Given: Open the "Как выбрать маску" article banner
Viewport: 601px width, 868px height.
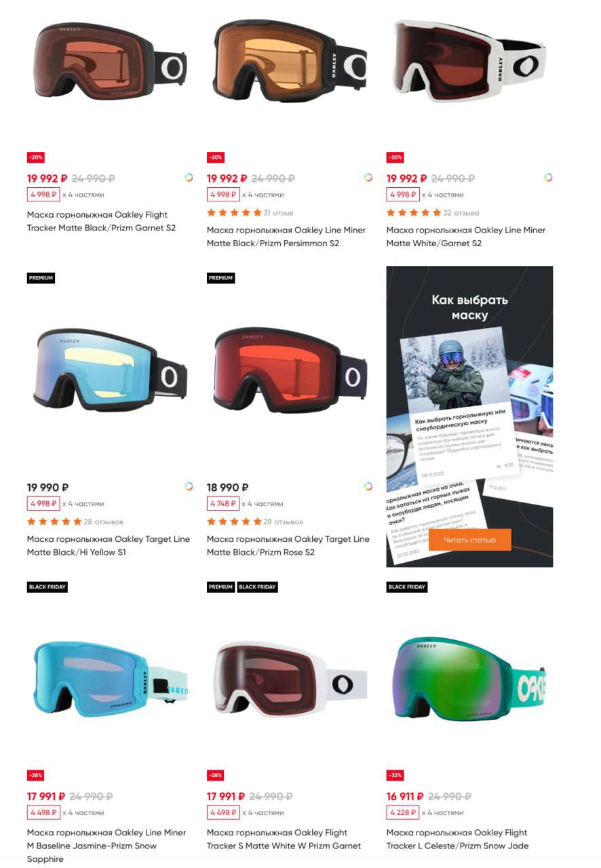Looking at the screenshot, I should coord(469,416).
